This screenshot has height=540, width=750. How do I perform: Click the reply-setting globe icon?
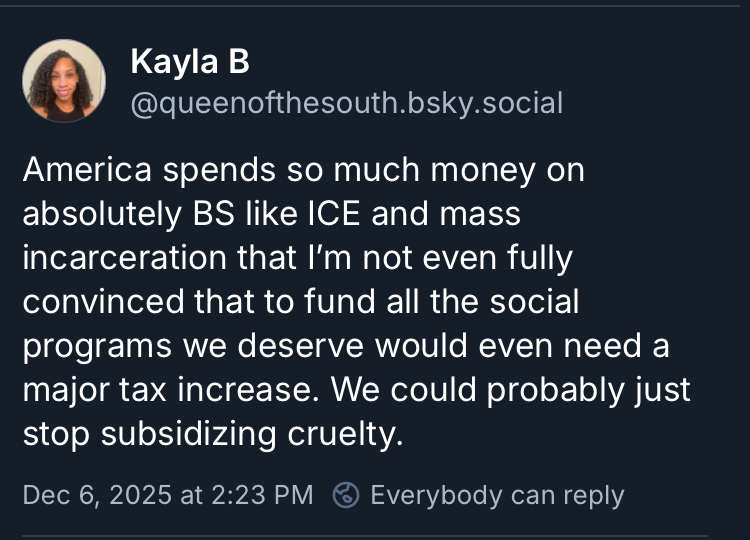pos(346,495)
